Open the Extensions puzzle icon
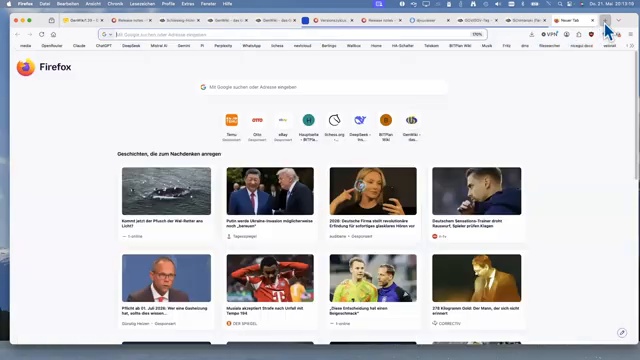The height and width of the screenshot is (360, 640). pos(579,35)
